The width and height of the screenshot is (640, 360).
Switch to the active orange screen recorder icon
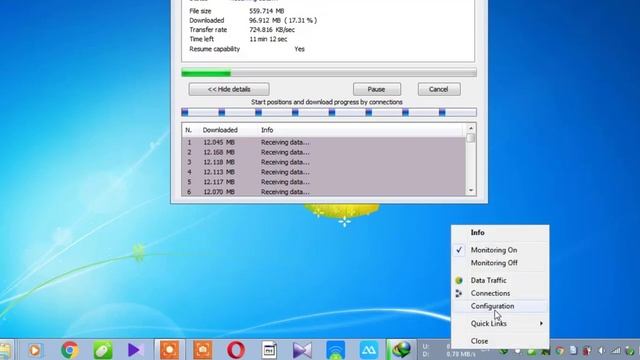point(169,350)
